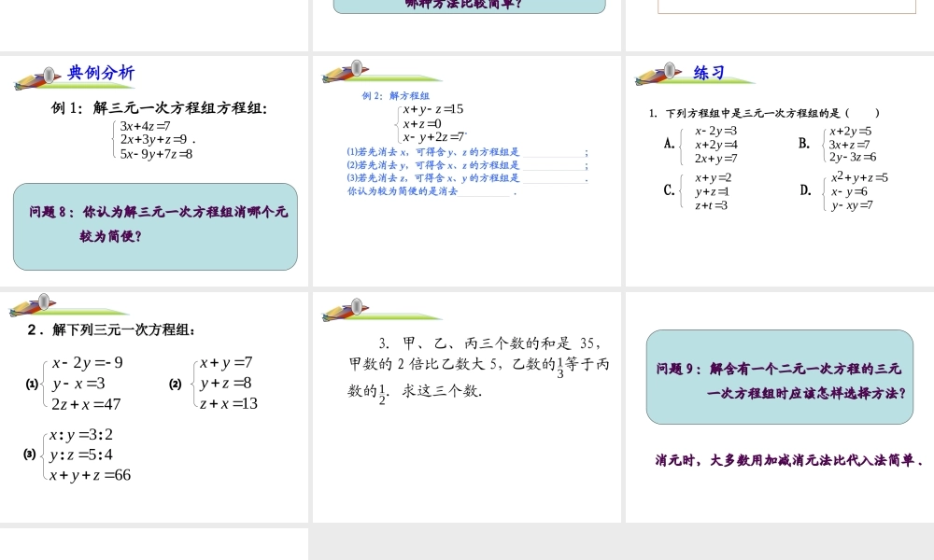The width and height of the screenshot is (934, 560).
Task: Click system (3) ratio x:y=3:2
Action: [x=81, y=434]
